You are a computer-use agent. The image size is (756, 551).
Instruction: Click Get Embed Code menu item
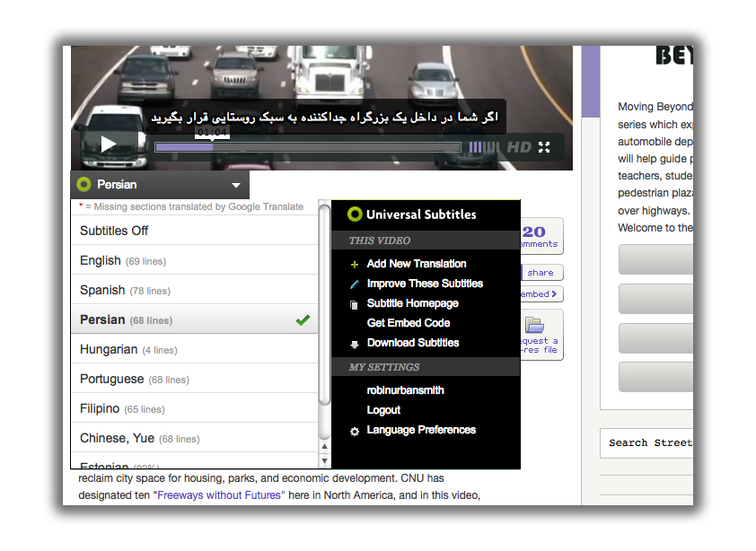[x=409, y=323]
